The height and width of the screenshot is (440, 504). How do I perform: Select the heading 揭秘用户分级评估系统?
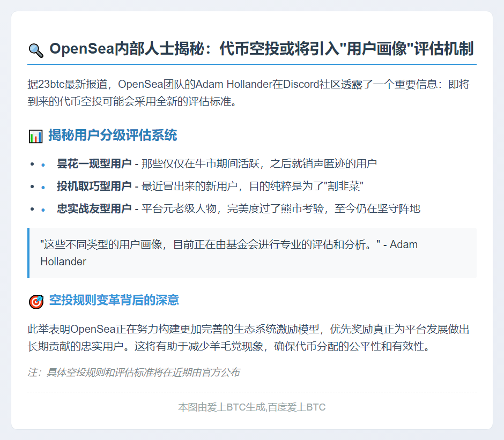tap(113, 135)
